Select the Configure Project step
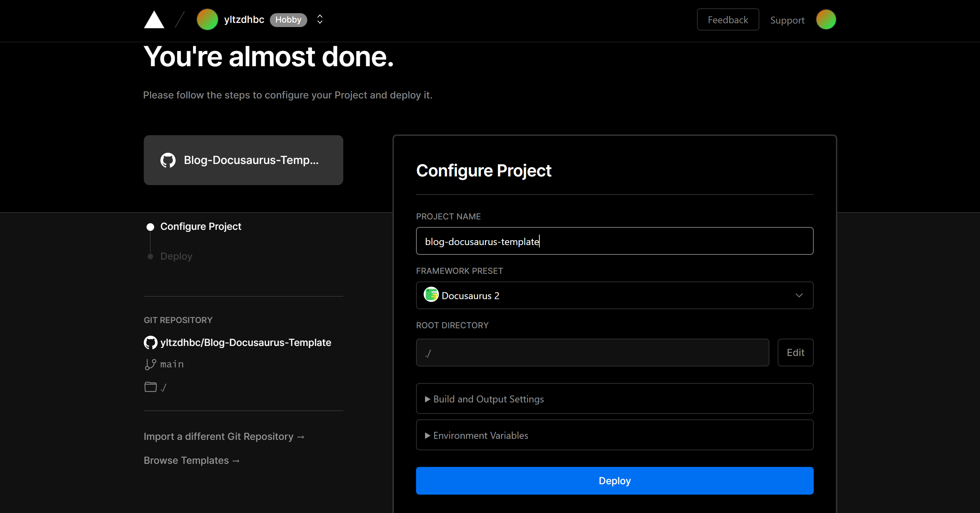980x513 pixels. [201, 226]
